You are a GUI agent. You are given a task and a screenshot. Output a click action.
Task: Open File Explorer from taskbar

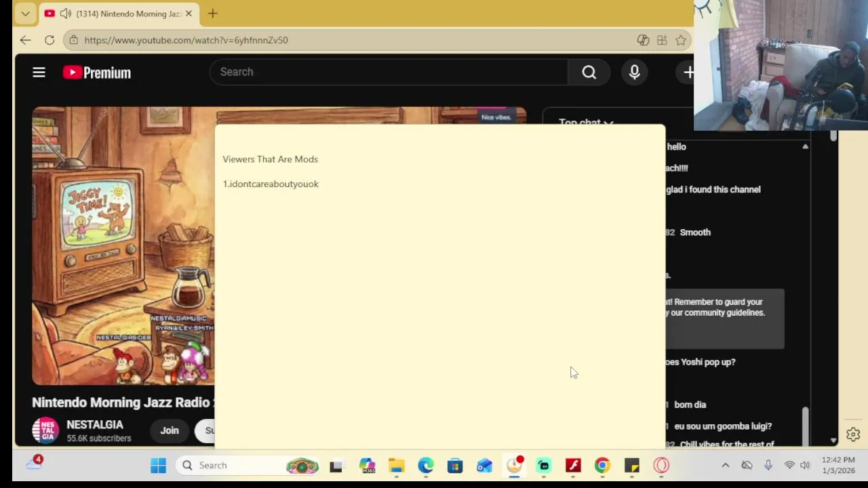pyautogui.click(x=396, y=466)
